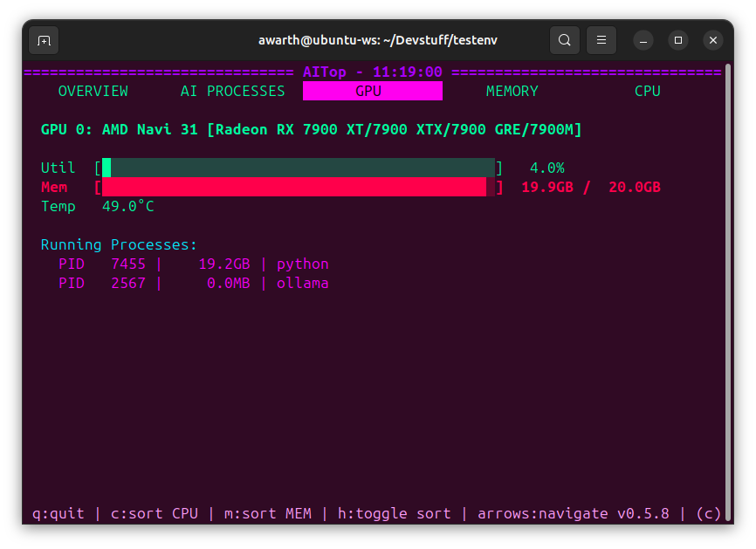
Task: Open a new terminal tab with the plus icon
Action: [44, 40]
